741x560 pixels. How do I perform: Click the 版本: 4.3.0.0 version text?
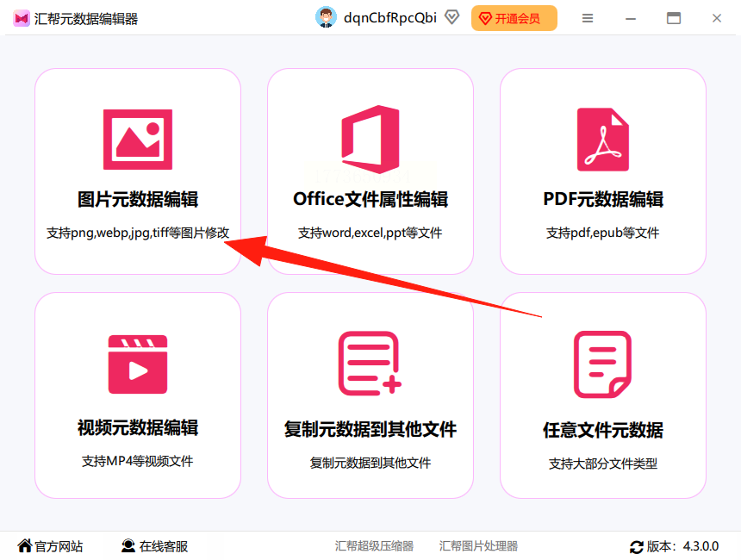pos(683,546)
